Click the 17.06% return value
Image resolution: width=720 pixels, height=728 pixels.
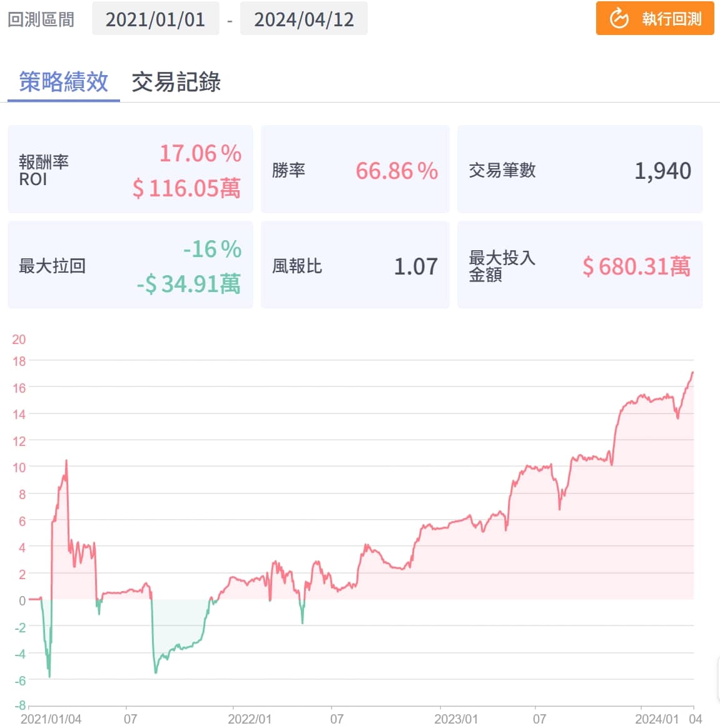click(x=200, y=153)
